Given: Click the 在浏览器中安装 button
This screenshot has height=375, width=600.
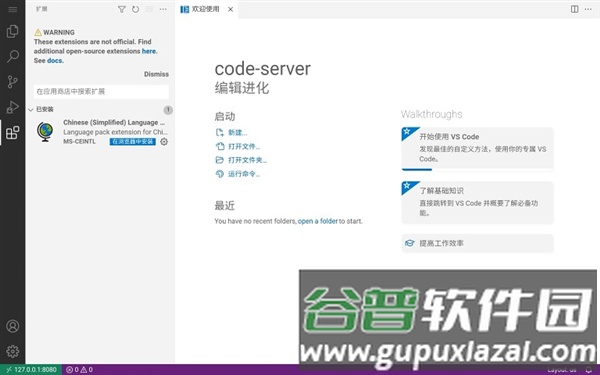Looking at the screenshot, I should (x=132, y=142).
